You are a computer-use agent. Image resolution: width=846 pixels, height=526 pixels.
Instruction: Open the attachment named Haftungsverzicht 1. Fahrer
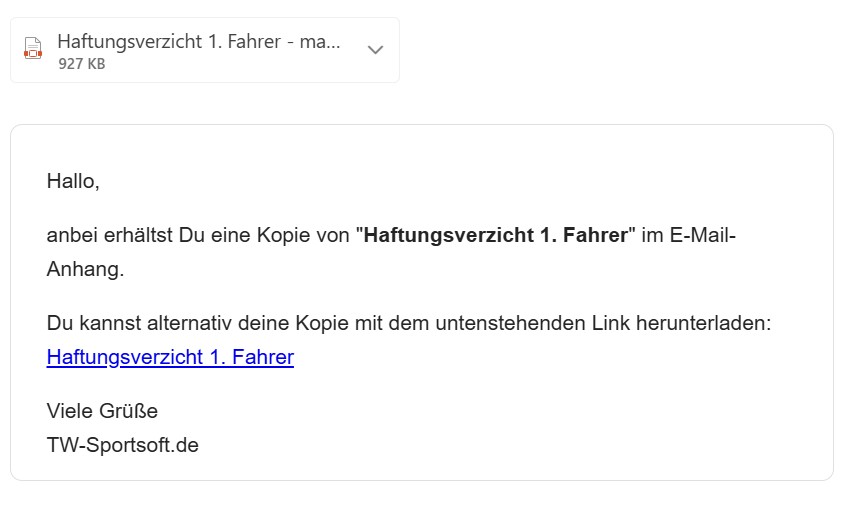click(199, 42)
